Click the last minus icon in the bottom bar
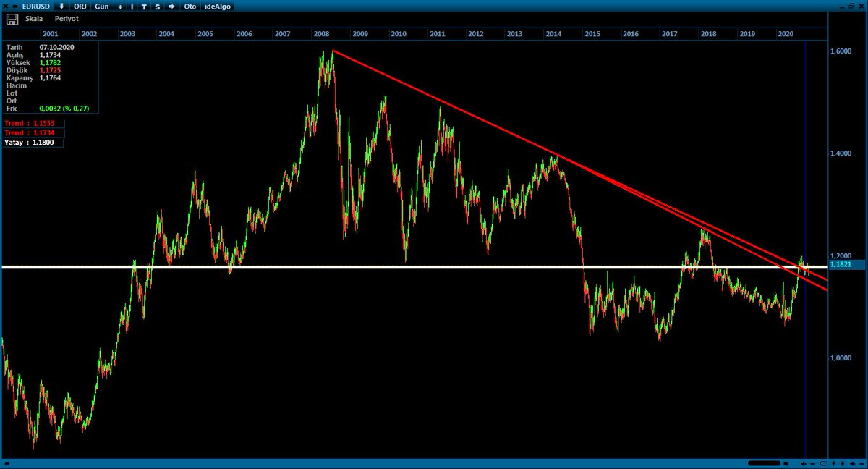The width and height of the screenshot is (868, 469). [x=861, y=463]
